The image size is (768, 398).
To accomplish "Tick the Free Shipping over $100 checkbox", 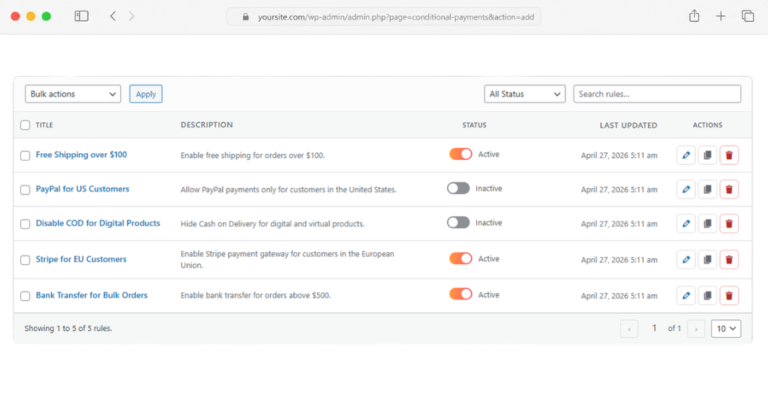I will click(25, 156).
